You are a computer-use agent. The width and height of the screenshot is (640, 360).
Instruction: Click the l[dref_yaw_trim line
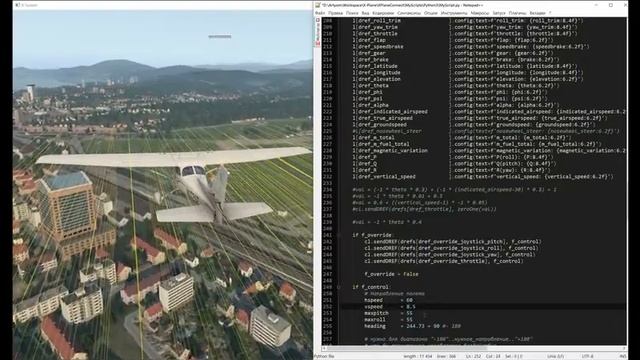[465, 27]
